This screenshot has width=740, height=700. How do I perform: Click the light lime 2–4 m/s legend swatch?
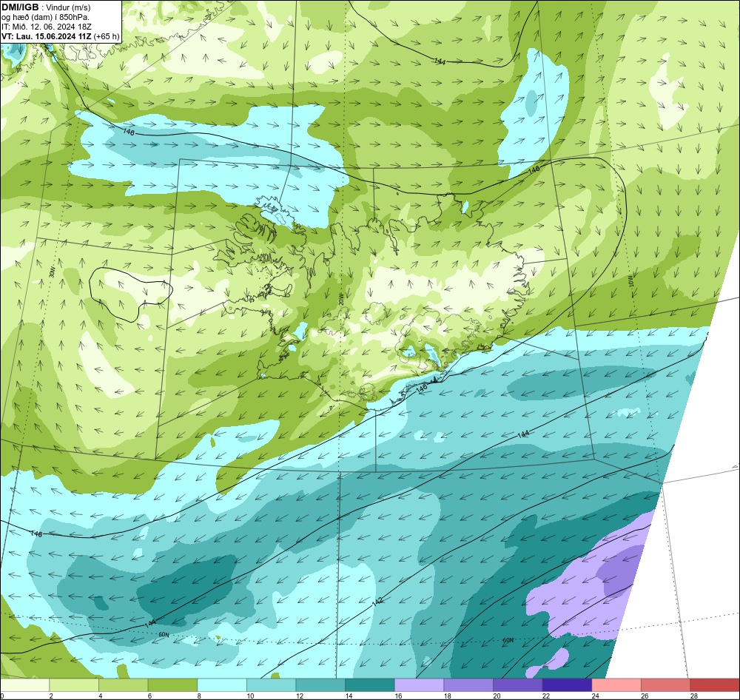[73, 685]
